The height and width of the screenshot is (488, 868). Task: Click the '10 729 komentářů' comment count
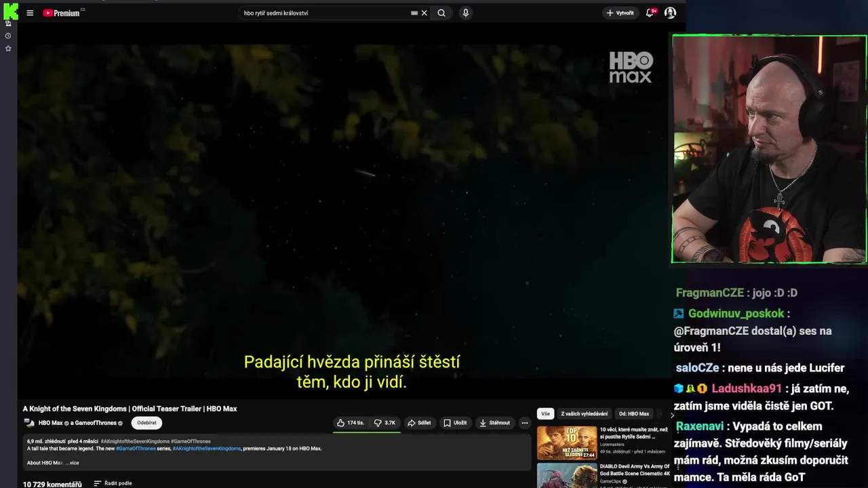point(52,484)
